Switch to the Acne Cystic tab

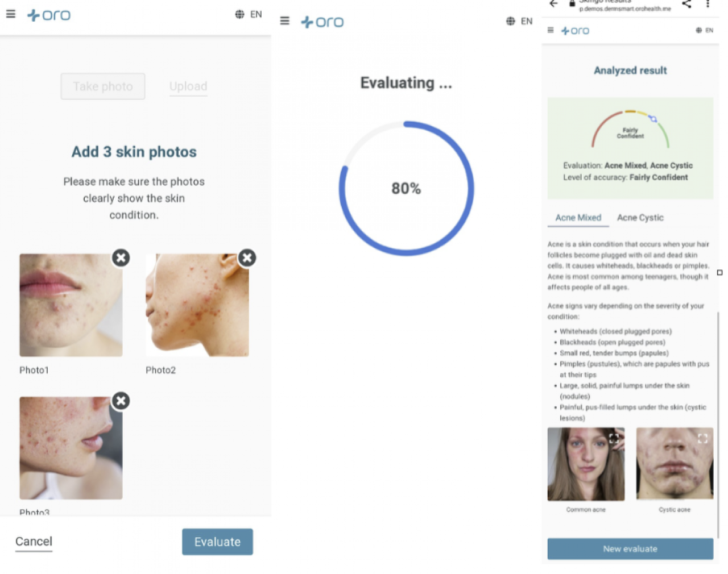[x=640, y=218]
